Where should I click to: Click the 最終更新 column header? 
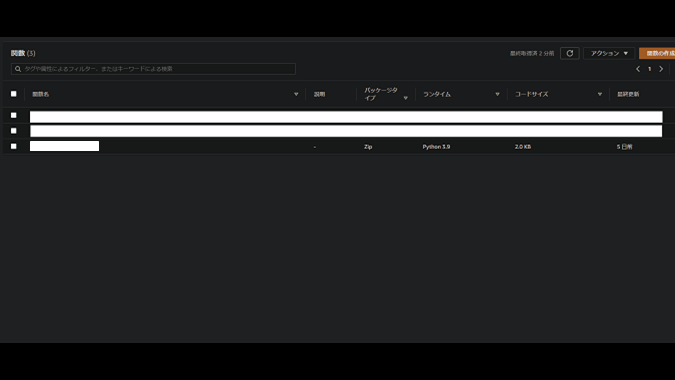tap(628, 94)
